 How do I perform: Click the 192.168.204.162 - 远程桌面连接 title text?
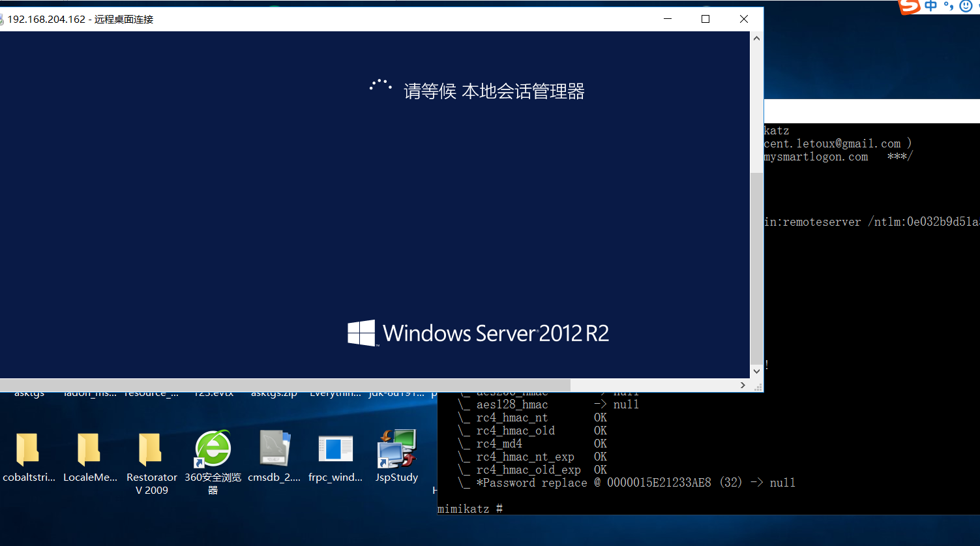[80, 20]
